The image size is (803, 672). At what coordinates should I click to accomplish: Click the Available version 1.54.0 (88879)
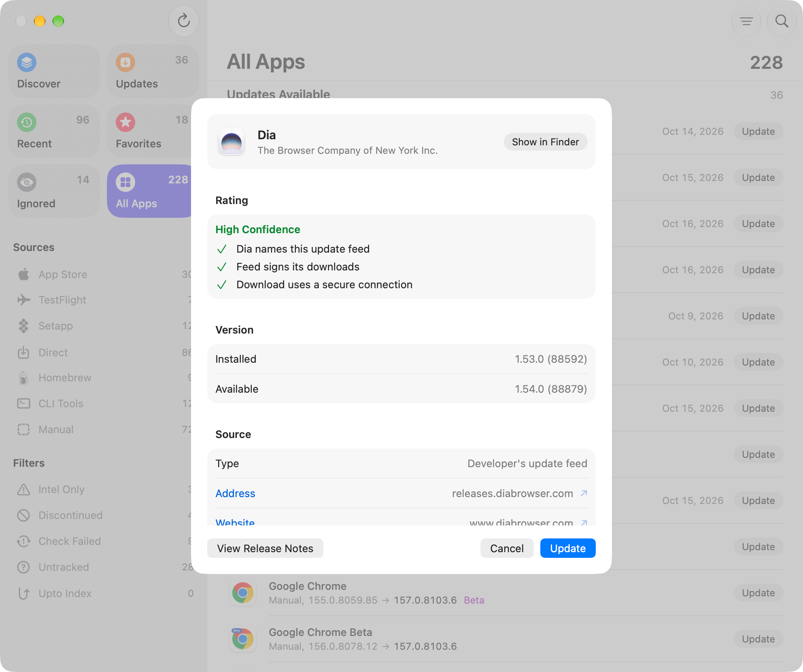pos(551,389)
